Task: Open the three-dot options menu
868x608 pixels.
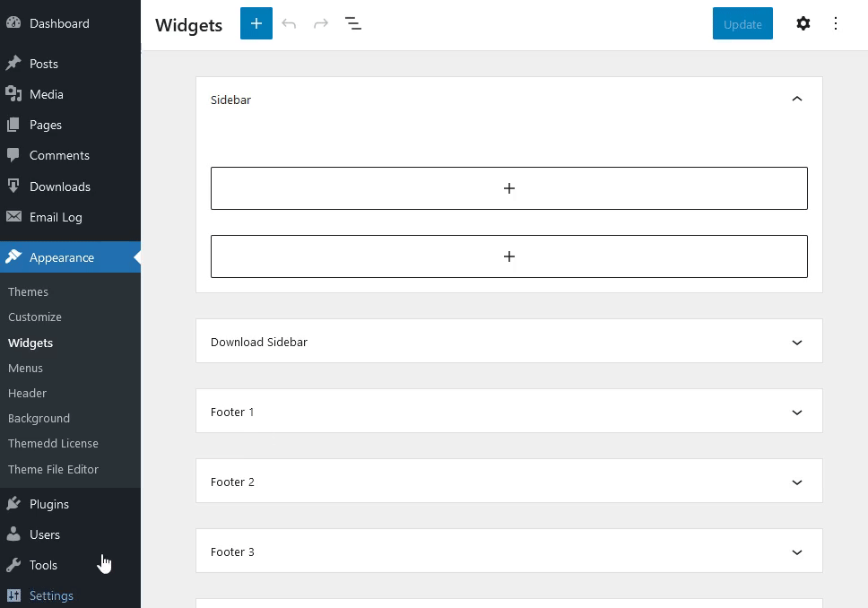Action: point(836,23)
